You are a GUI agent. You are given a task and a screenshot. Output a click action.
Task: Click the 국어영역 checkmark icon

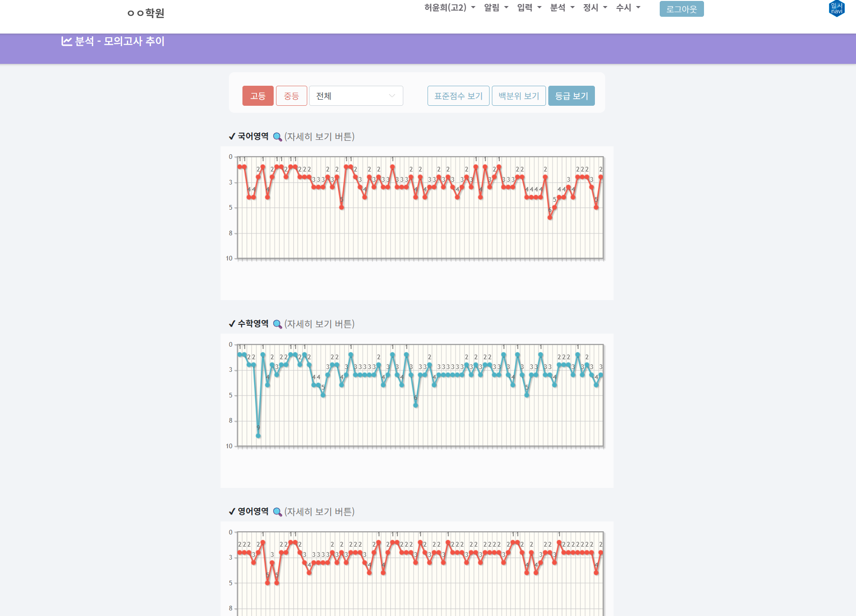(232, 137)
